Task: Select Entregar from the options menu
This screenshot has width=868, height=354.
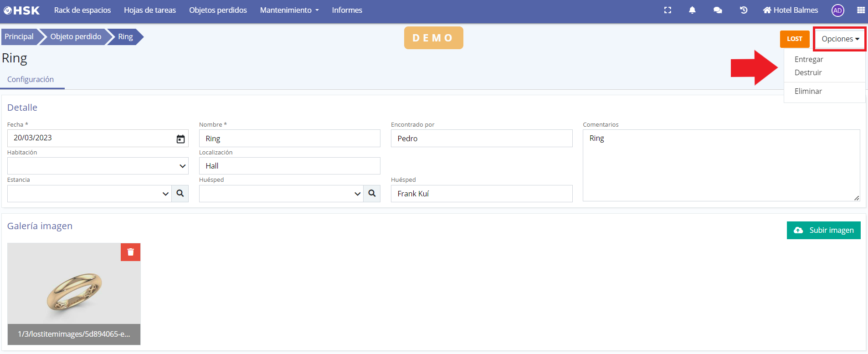Action: click(809, 59)
